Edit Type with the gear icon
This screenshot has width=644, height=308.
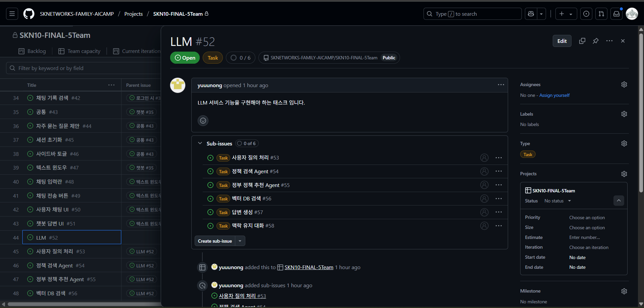pos(624,143)
